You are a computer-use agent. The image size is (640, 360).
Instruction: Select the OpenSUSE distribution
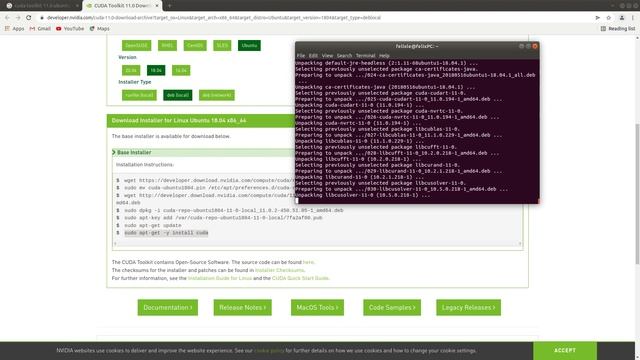136,45
